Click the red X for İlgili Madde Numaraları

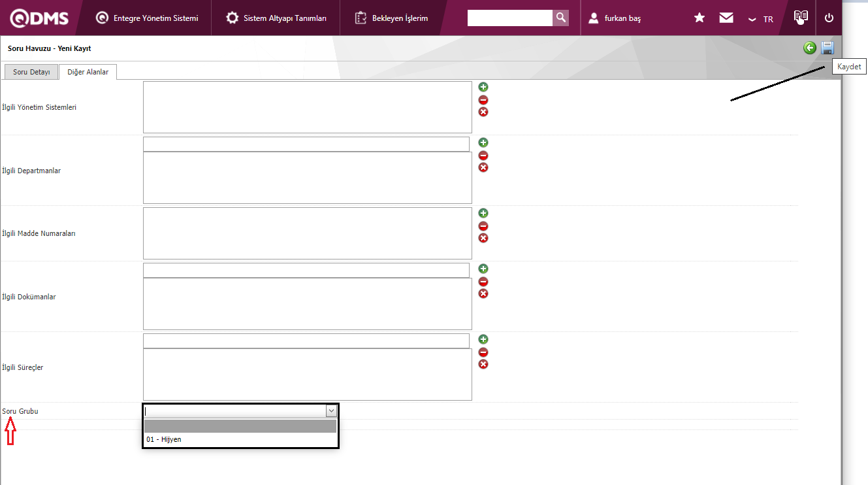pyautogui.click(x=483, y=238)
